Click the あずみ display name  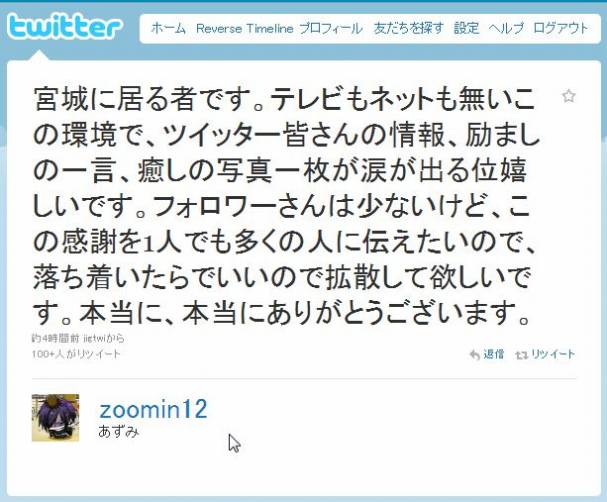click(118, 432)
